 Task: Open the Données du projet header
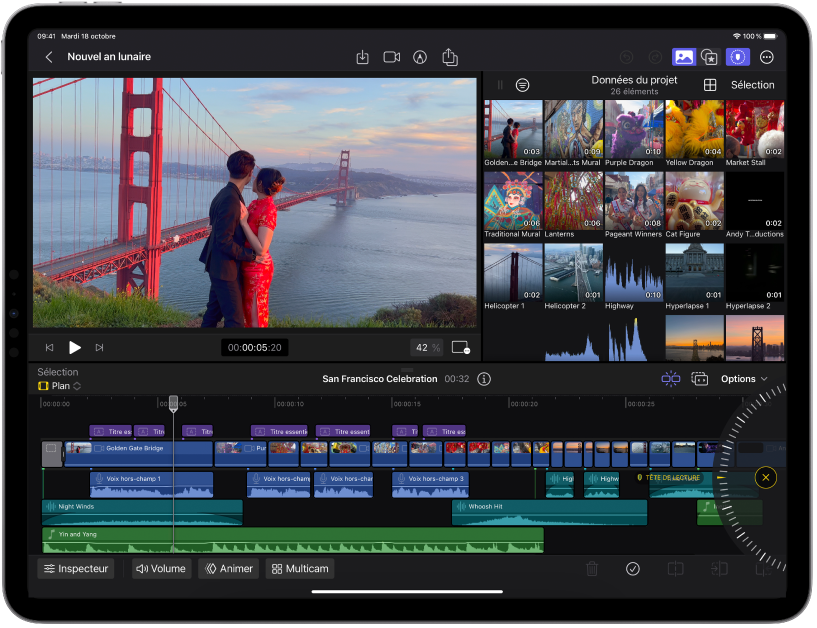click(x=637, y=85)
